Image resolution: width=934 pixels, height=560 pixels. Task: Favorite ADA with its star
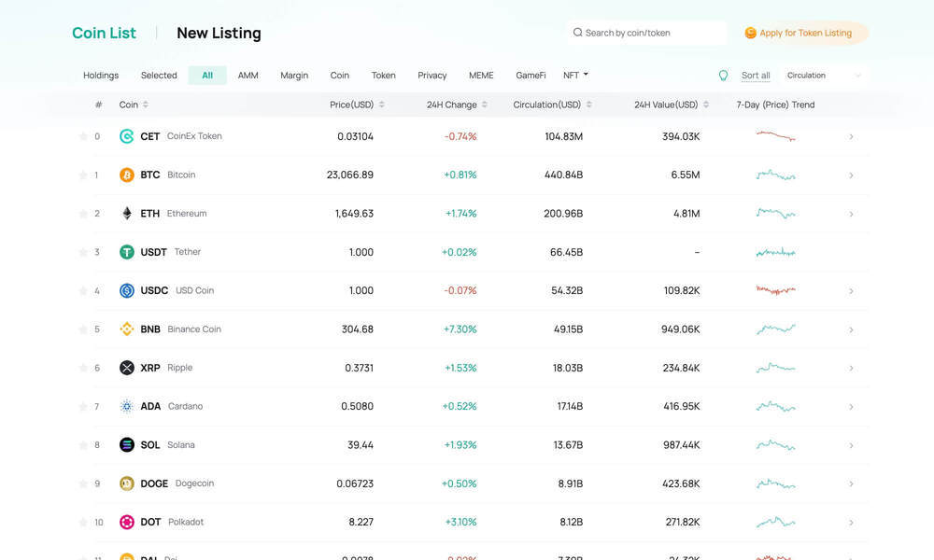coord(83,406)
